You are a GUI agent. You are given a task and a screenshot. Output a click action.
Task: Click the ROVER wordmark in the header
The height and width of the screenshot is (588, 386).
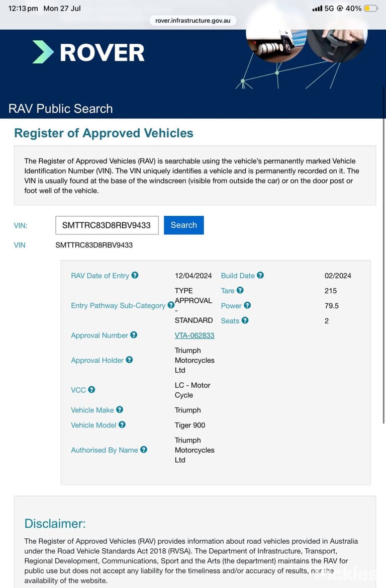[102, 52]
